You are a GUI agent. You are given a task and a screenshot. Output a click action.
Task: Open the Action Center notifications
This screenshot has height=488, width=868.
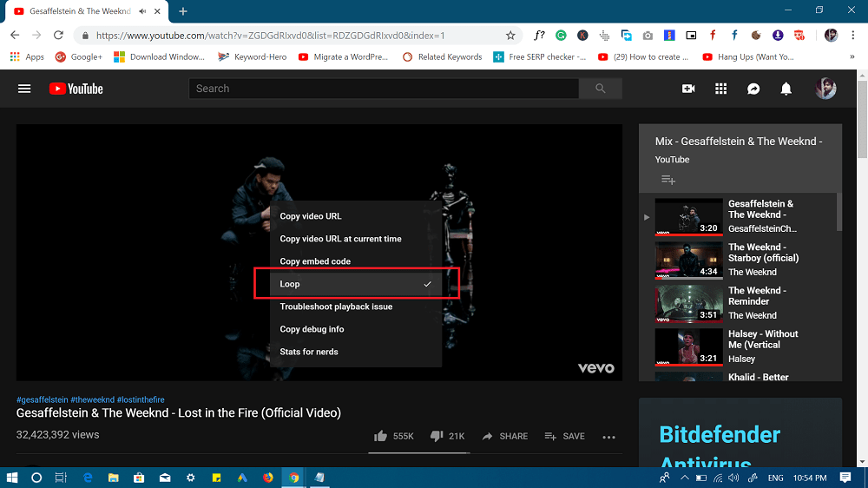[x=845, y=478]
